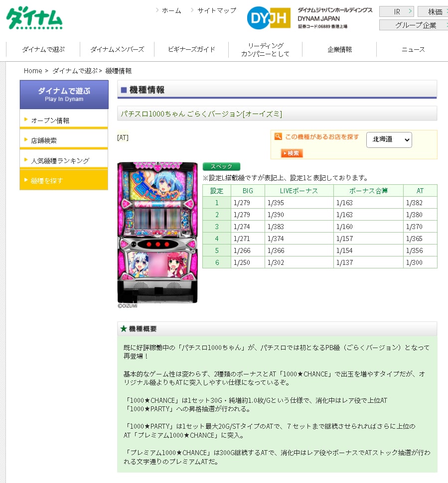Screen dimensions: 448x483
Task: Open the ホーム header link
Action: click(171, 10)
